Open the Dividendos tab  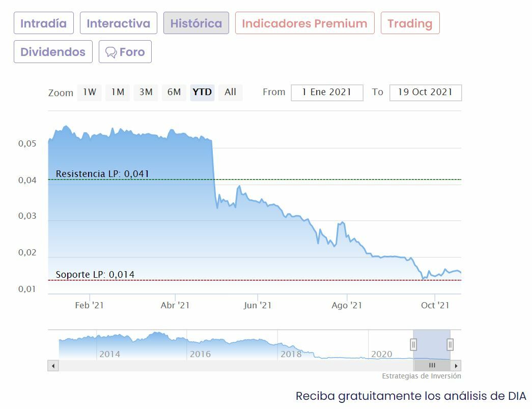[x=53, y=52]
